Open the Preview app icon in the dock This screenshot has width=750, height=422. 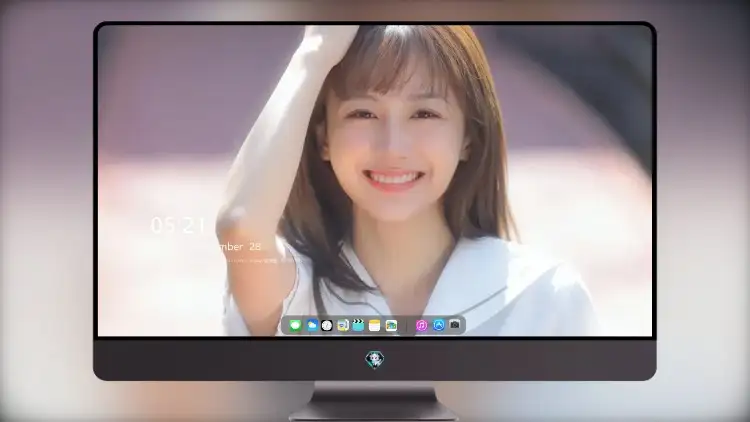(x=343, y=325)
